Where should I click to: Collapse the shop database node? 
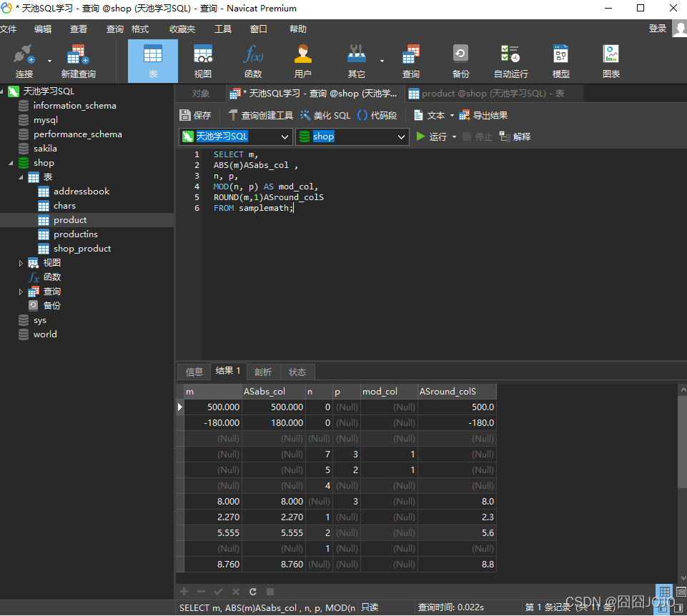11,163
